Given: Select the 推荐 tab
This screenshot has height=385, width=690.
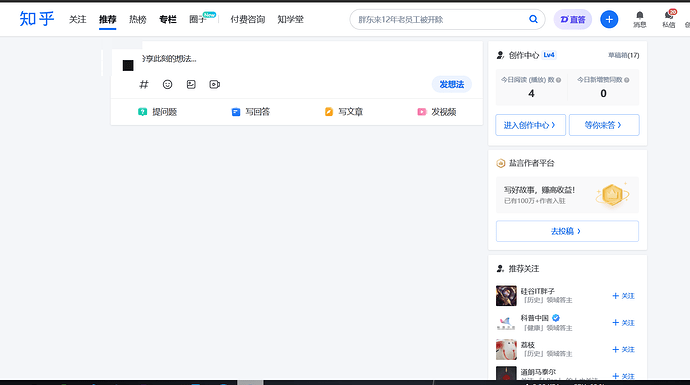Looking at the screenshot, I should coord(107,19).
